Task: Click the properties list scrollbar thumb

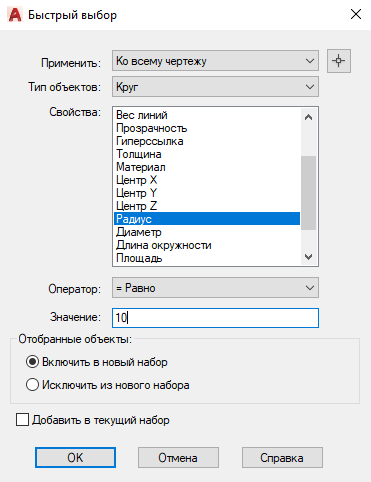Action: [309, 193]
